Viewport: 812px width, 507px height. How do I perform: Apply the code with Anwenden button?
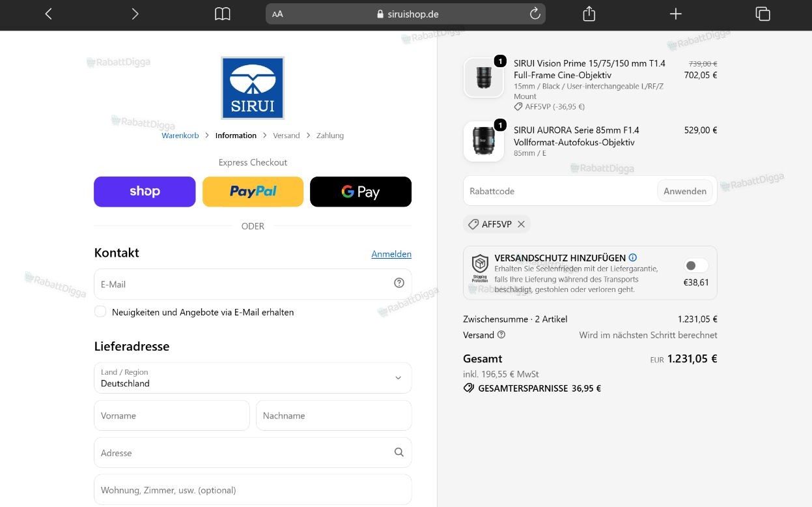[x=685, y=191]
